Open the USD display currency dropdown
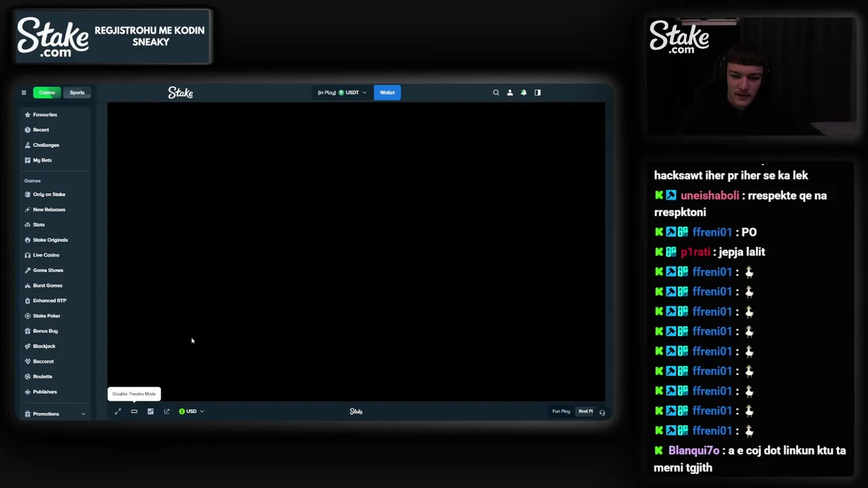 click(x=191, y=411)
